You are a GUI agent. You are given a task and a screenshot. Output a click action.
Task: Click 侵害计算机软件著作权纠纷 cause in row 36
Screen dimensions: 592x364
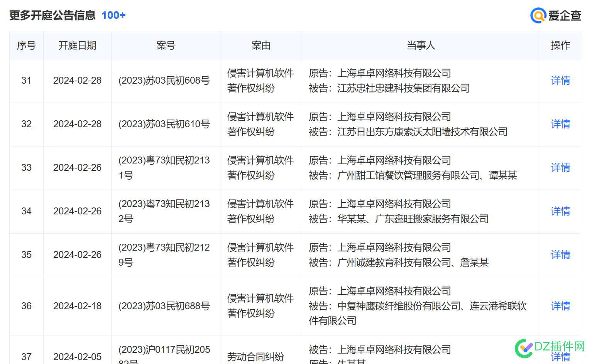tap(260, 306)
